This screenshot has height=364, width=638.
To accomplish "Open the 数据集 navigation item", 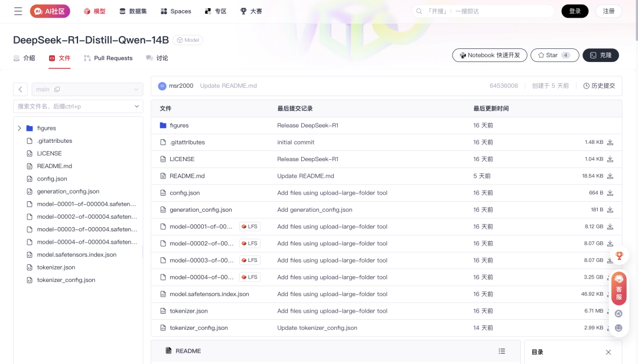I will coord(133,11).
